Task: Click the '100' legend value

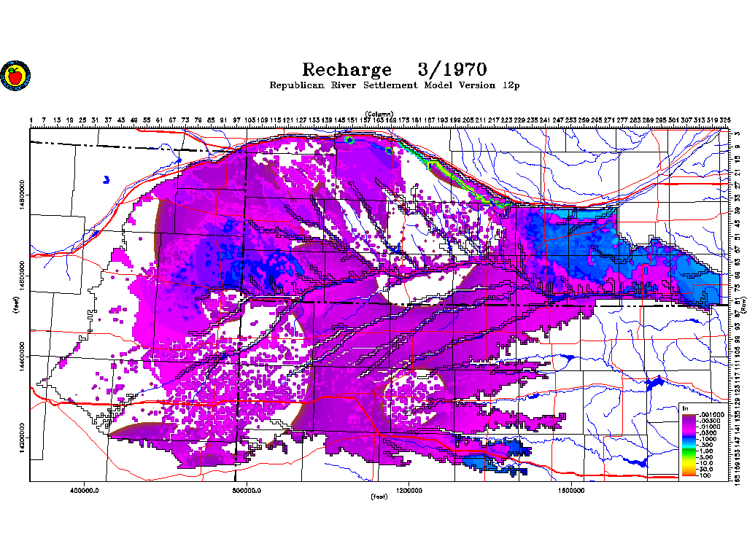Action: point(705,475)
